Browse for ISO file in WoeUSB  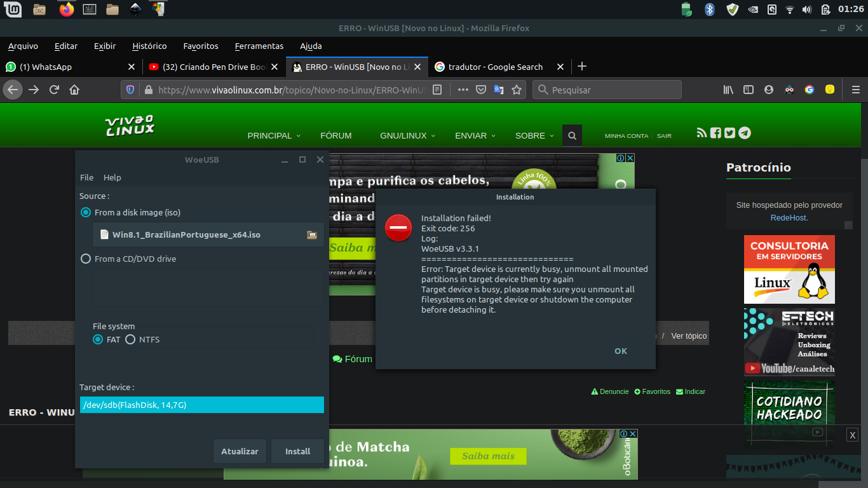(x=312, y=234)
